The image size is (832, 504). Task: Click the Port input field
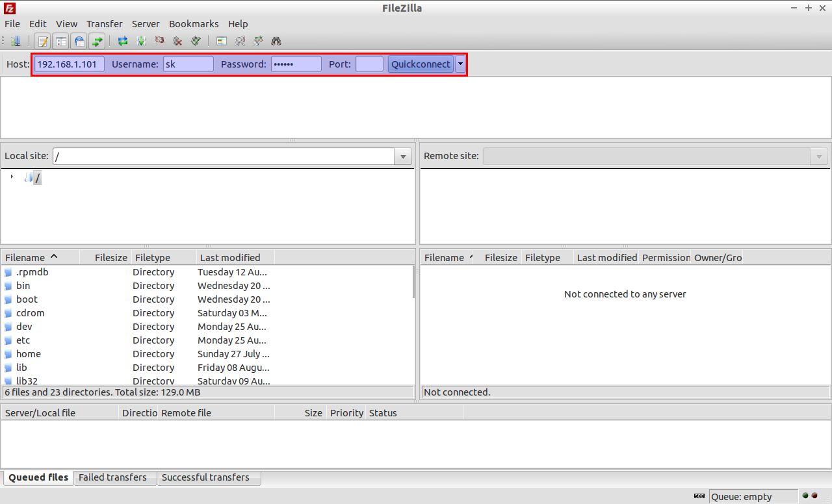click(369, 64)
